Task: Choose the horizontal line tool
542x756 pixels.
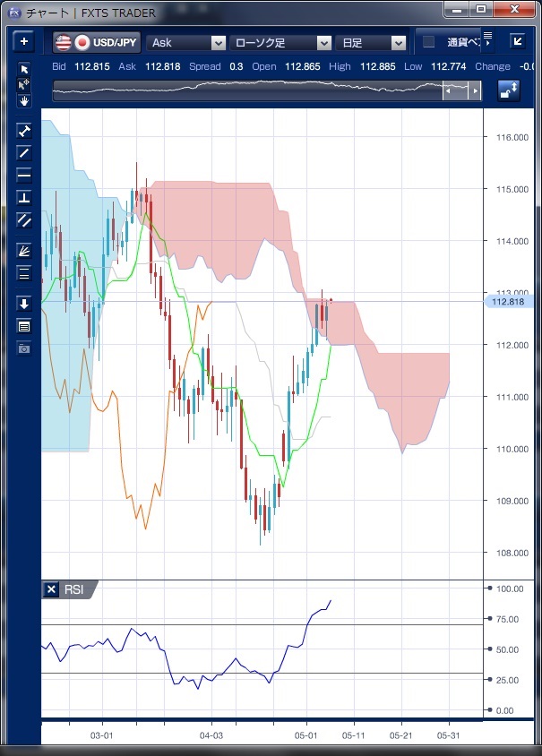Action: point(24,175)
